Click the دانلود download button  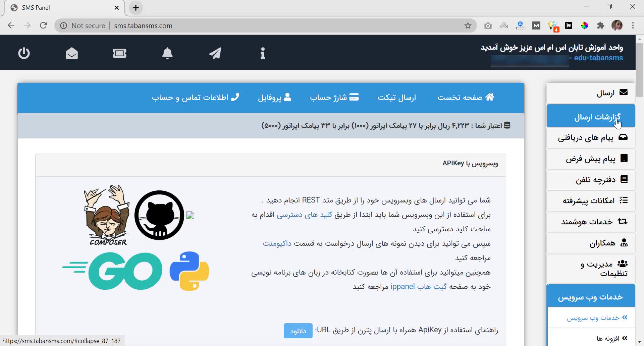298,331
